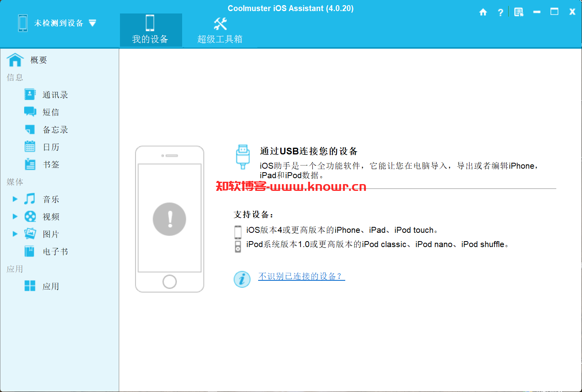Screen dimensions: 582x392
Task: Minimize the Coolmuster window
Action: 537,12
